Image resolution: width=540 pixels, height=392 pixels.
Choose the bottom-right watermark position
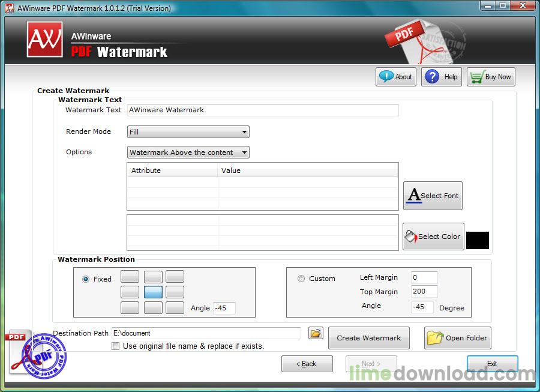tap(175, 307)
